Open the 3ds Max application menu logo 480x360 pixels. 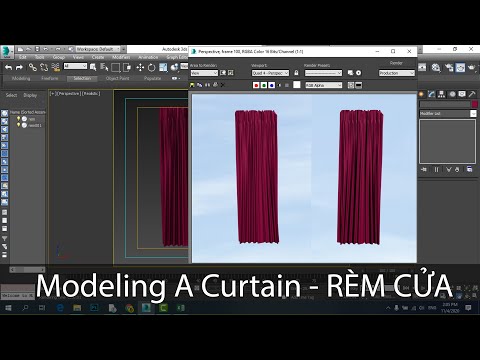[6, 52]
